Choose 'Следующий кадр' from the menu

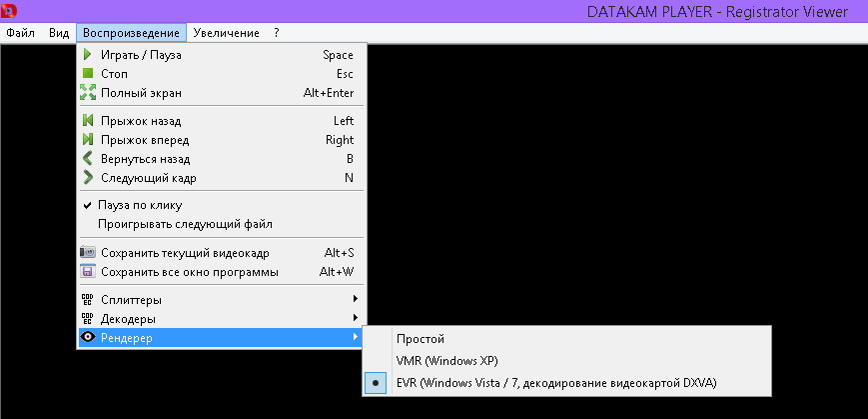click(x=148, y=178)
